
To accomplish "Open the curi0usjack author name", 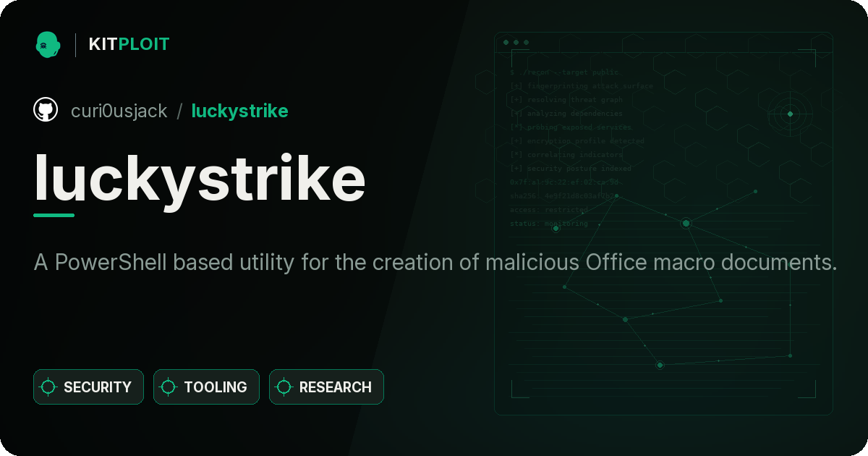I will [x=119, y=111].
